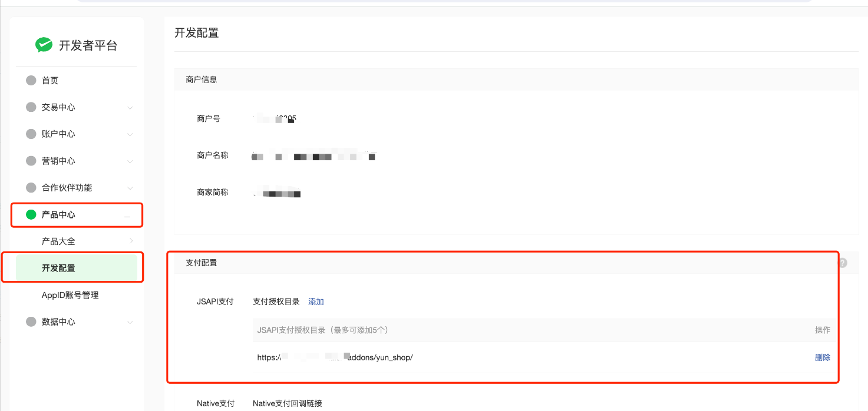Expand the 营销中心 chevron arrow
Screen dimensions: 868x411
(x=130, y=161)
